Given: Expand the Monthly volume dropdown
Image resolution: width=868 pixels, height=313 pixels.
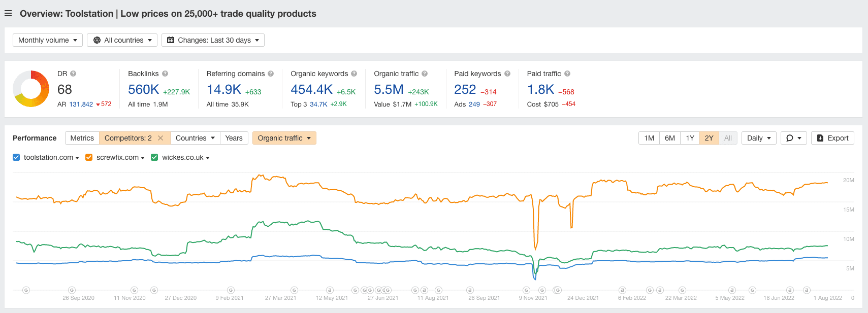Looking at the screenshot, I should tap(48, 40).
